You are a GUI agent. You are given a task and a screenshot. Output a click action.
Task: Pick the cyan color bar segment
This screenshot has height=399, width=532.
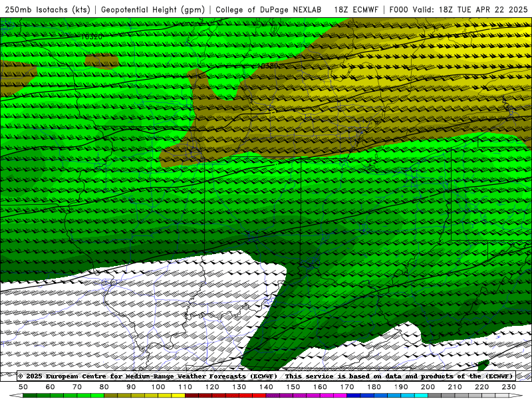[421, 396]
